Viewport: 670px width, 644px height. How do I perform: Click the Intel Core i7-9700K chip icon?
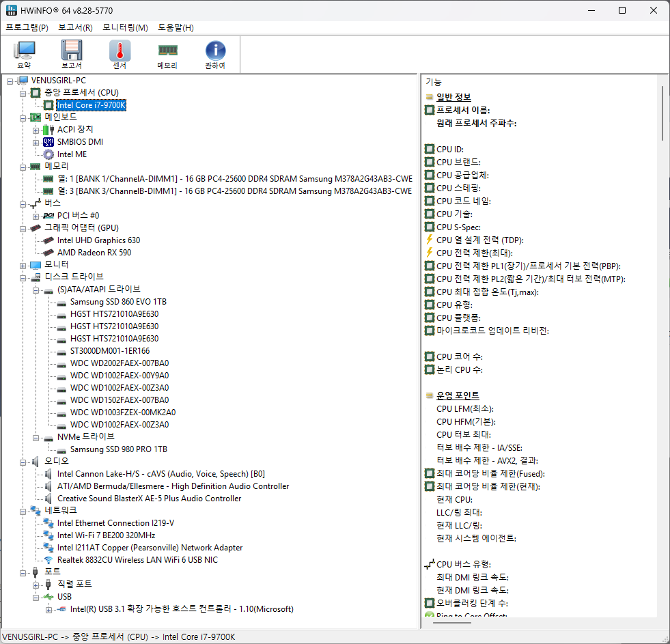(48, 105)
